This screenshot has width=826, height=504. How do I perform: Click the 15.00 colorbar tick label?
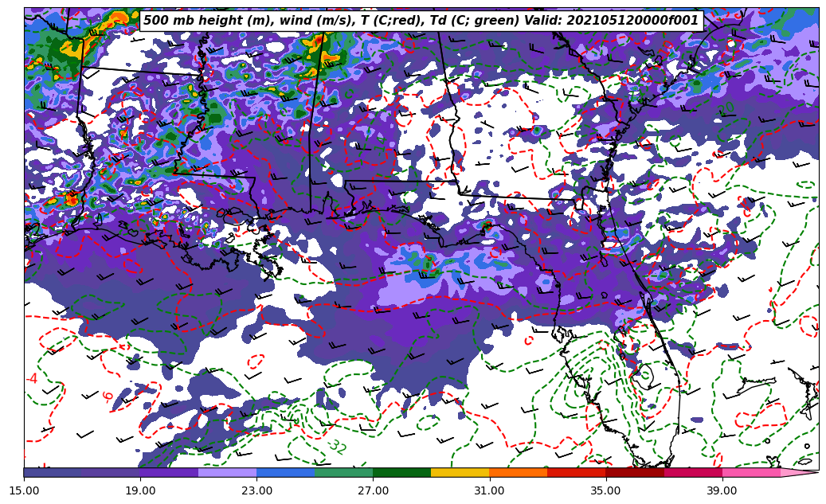tap(24, 490)
